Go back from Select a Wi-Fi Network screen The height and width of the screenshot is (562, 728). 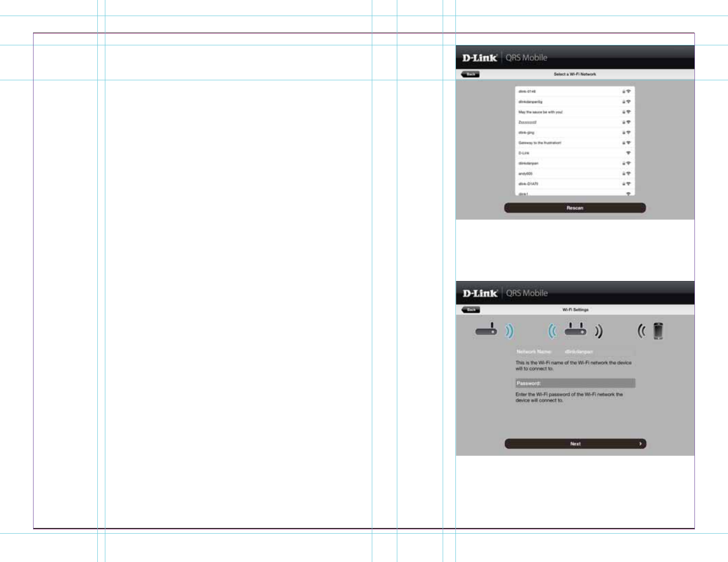(x=470, y=74)
